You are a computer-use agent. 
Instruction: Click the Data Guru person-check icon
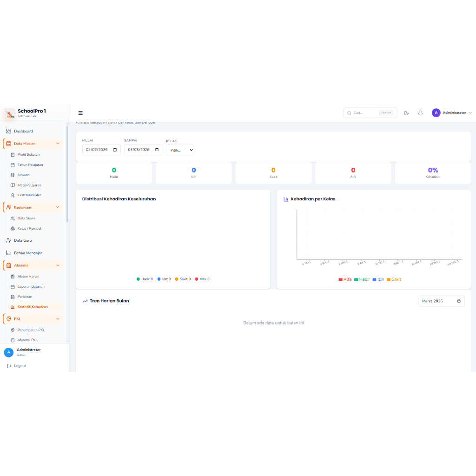click(8, 240)
